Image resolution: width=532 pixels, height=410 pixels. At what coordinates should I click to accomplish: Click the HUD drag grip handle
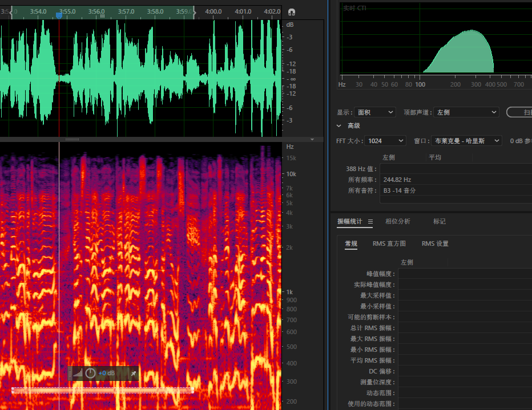tap(70, 374)
